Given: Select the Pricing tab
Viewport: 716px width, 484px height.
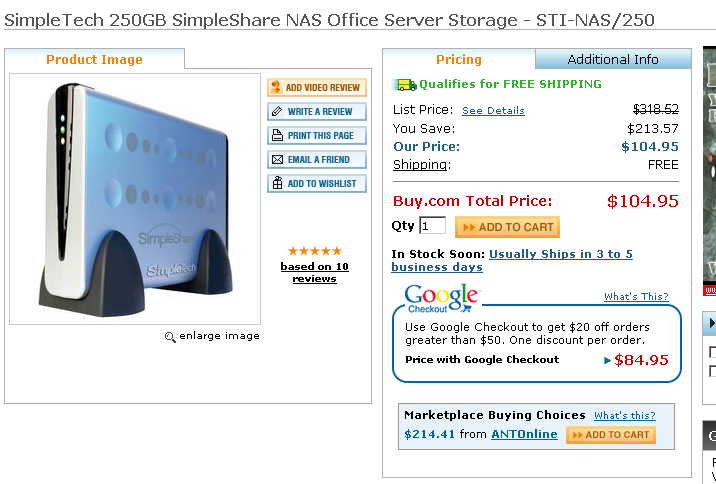Looking at the screenshot, I should pyautogui.click(x=458, y=59).
